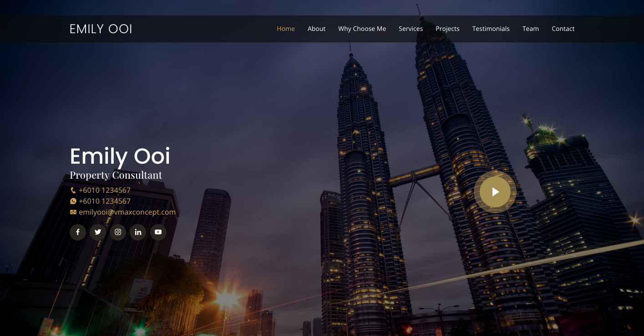Open the Twitter social icon

click(x=98, y=232)
